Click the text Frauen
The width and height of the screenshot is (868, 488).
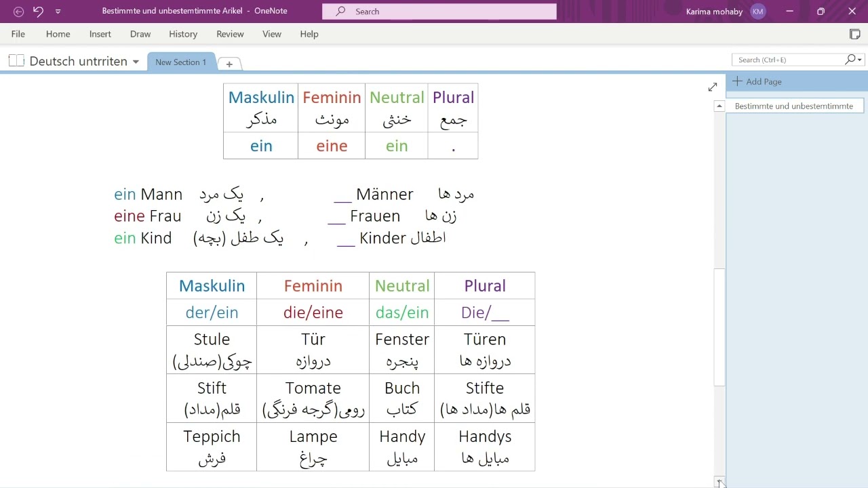(x=375, y=216)
